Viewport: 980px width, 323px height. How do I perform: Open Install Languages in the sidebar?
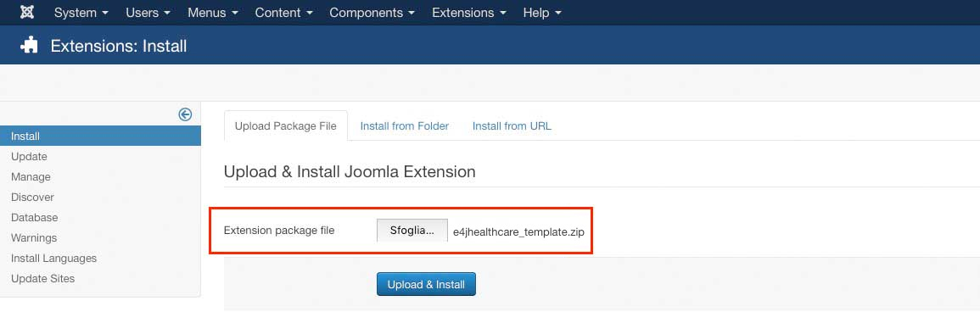click(53, 258)
